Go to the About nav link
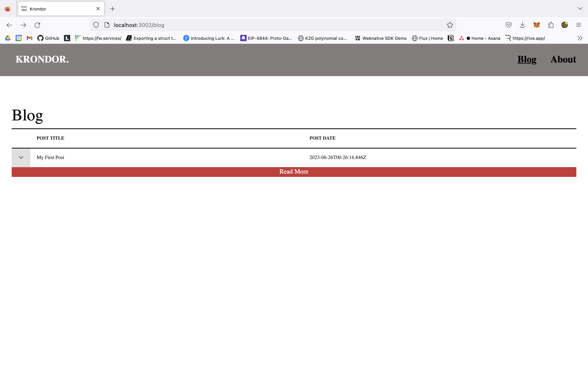588x367 pixels. pyautogui.click(x=563, y=59)
